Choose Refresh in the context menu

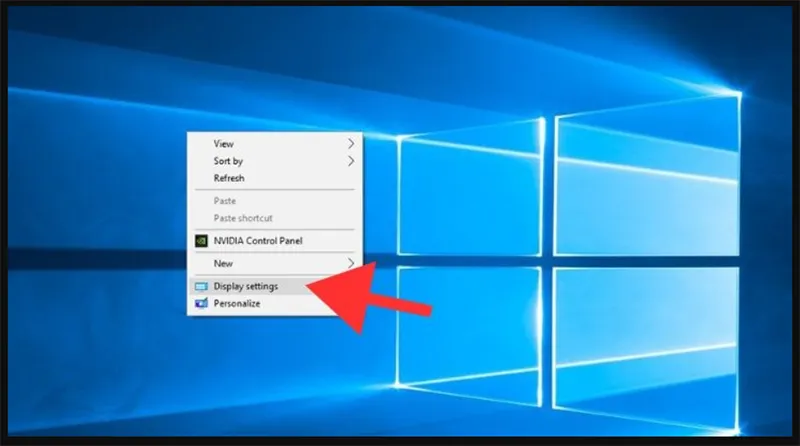coord(275,178)
